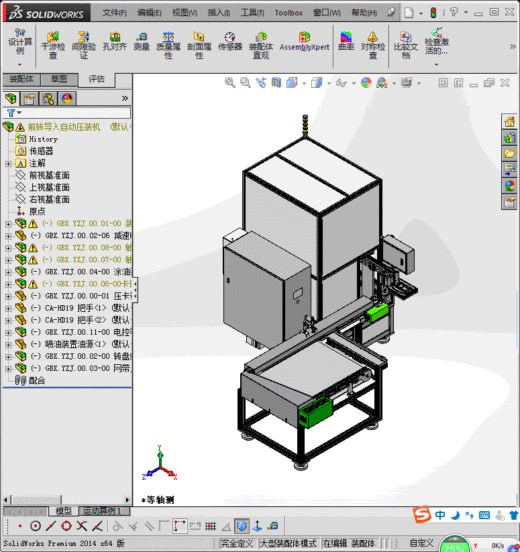Image resolution: width=520 pixels, height=552 pixels.
Task: Run Symmetry Check (对称检查)
Action: point(373,45)
